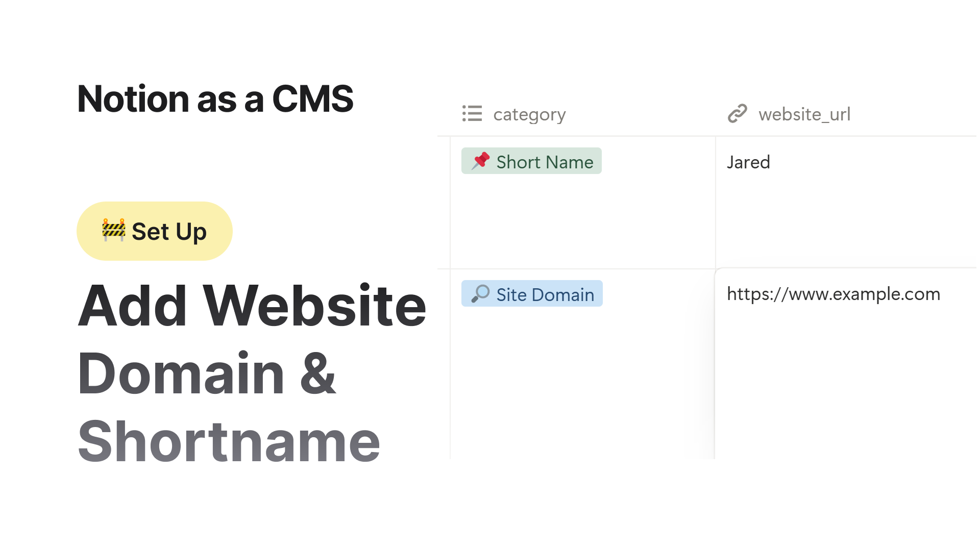
Task: Click the pushpin icon in Short Name tag
Action: click(x=480, y=161)
